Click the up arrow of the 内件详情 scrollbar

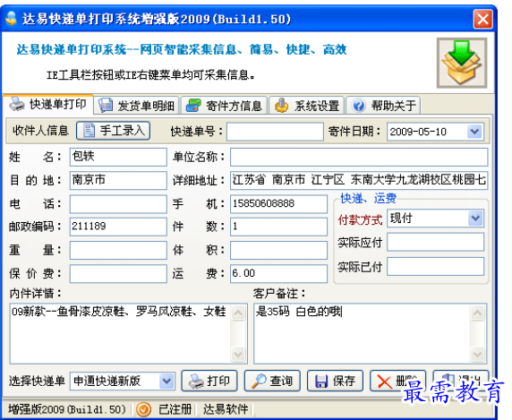[238, 313]
